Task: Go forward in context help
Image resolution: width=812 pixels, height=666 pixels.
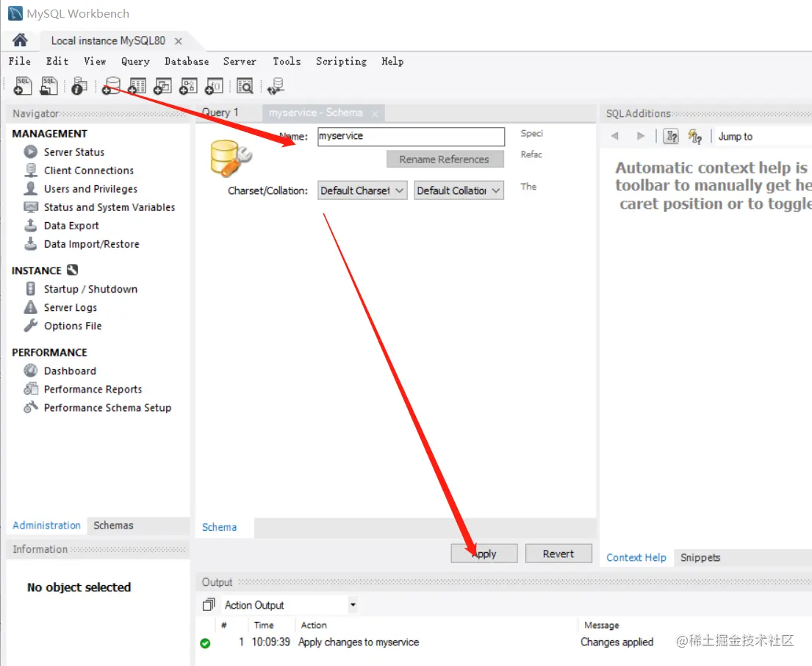Action: pos(641,136)
